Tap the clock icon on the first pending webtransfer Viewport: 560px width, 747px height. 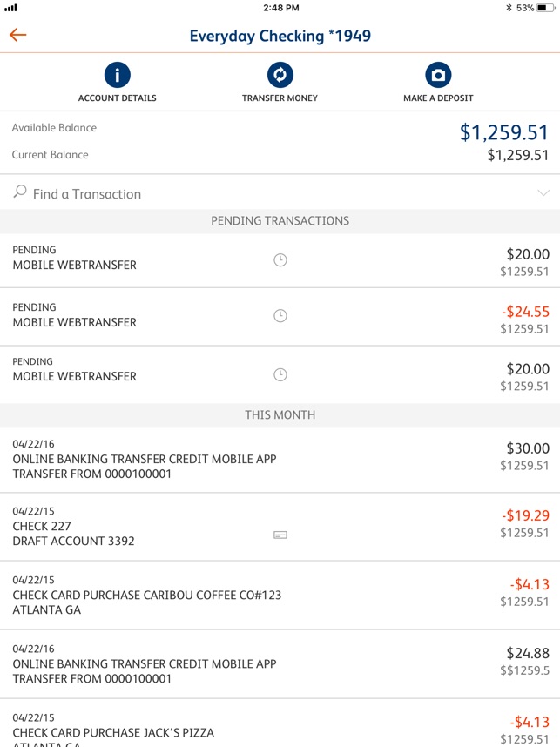coord(280,259)
